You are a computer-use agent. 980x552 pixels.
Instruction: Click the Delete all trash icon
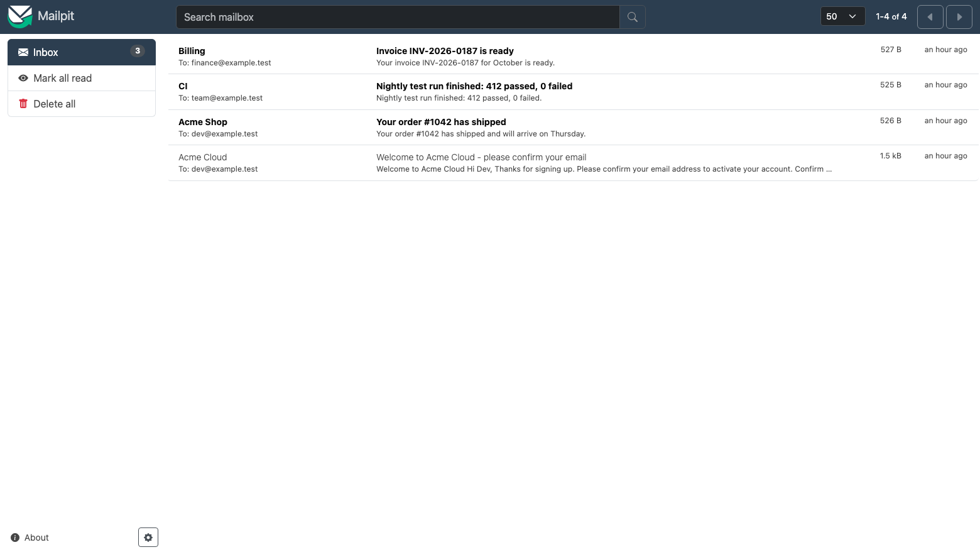tap(23, 104)
